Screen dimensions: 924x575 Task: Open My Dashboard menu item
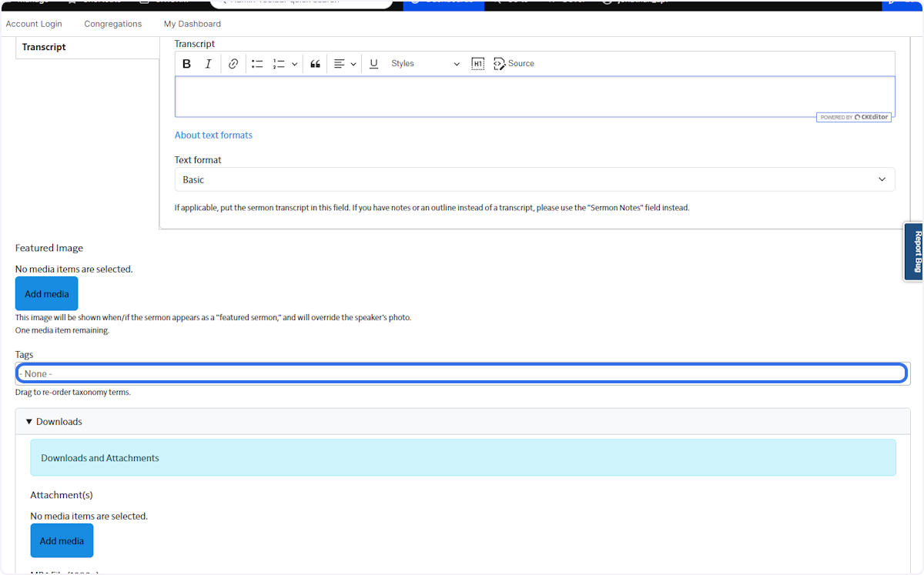coord(192,24)
